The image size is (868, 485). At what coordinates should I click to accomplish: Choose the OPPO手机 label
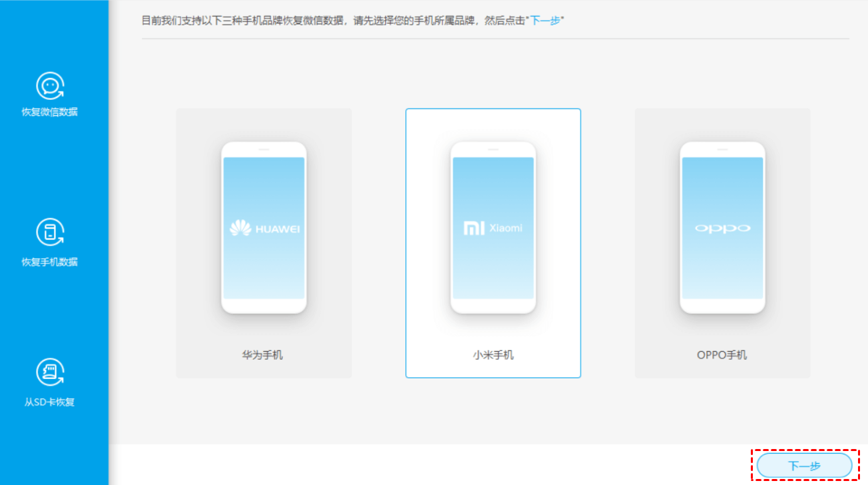click(x=722, y=355)
